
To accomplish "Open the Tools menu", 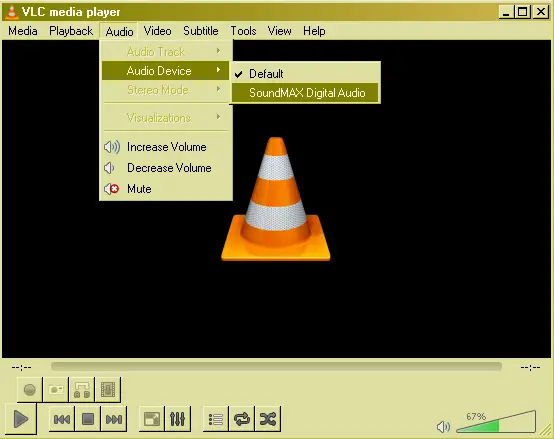I will click(x=243, y=31).
